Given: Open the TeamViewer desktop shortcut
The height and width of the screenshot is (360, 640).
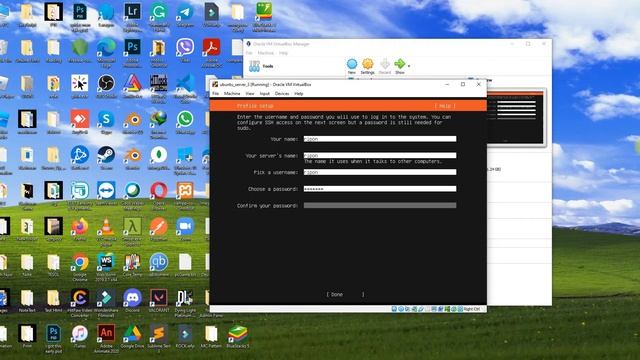Looking at the screenshot, I should pyautogui.click(x=106, y=193).
